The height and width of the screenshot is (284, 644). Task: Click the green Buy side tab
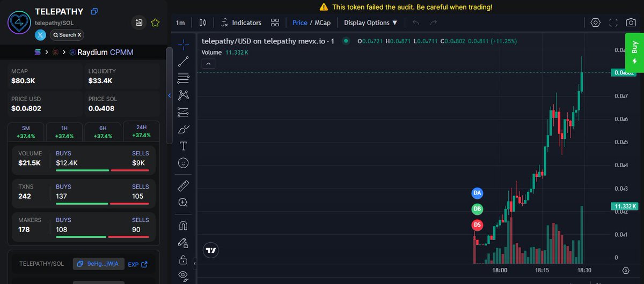pyautogui.click(x=634, y=53)
